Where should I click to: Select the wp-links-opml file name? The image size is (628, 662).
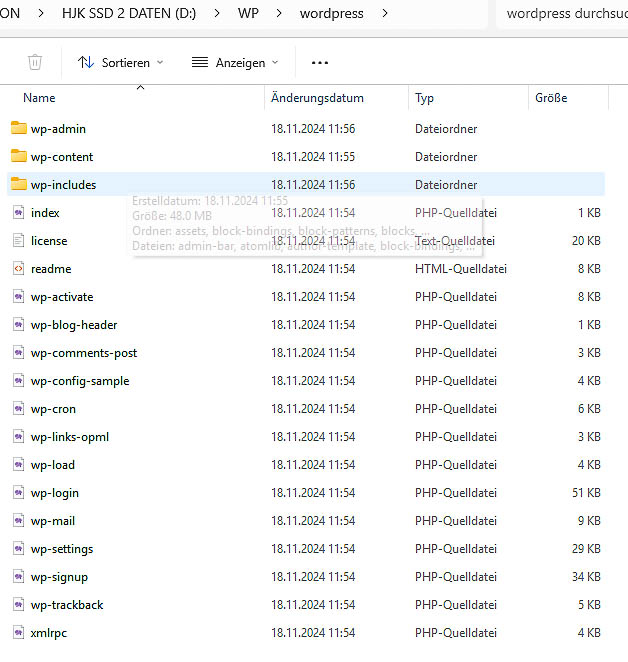[x=70, y=437]
